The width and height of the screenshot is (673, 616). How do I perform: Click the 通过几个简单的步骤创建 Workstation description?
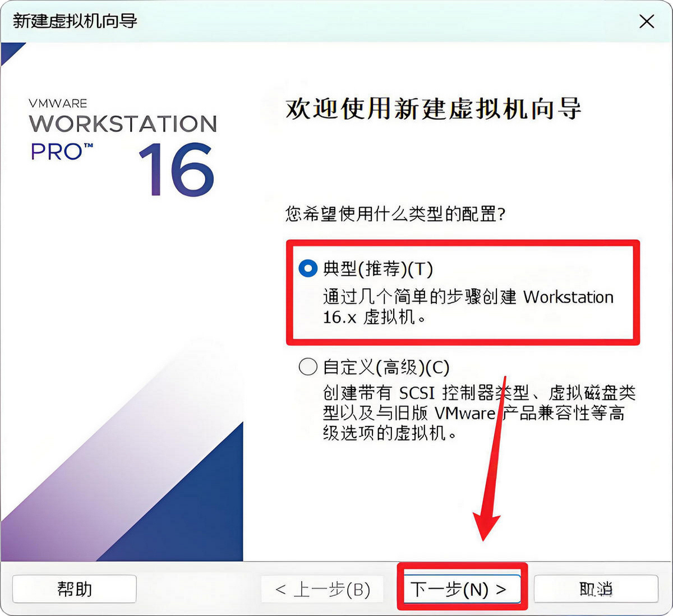point(468,307)
